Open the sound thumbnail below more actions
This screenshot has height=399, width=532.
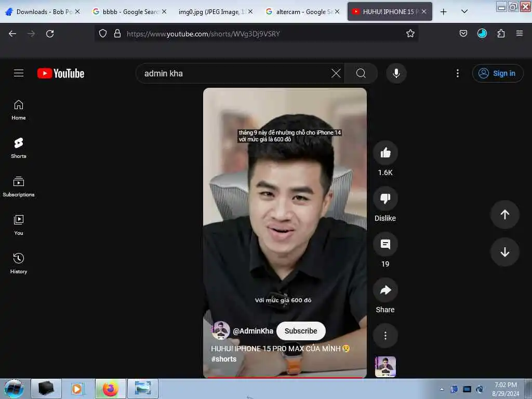tap(385, 366)
